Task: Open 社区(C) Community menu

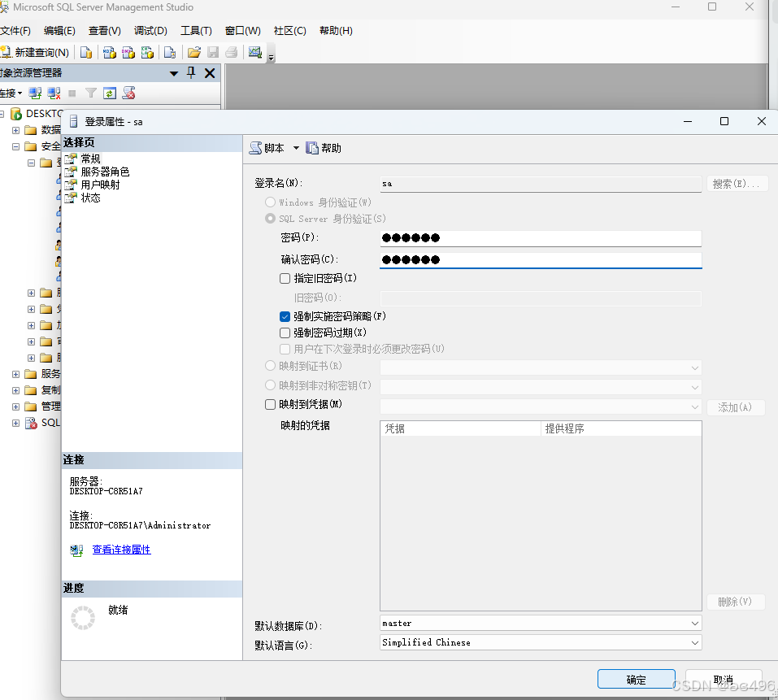Action: [289, 31]
